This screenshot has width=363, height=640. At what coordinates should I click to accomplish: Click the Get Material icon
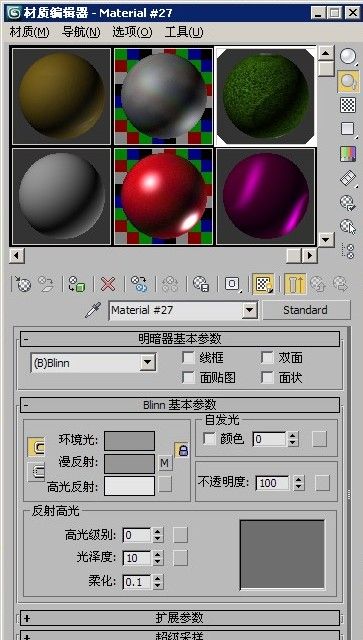pos(23,284)
